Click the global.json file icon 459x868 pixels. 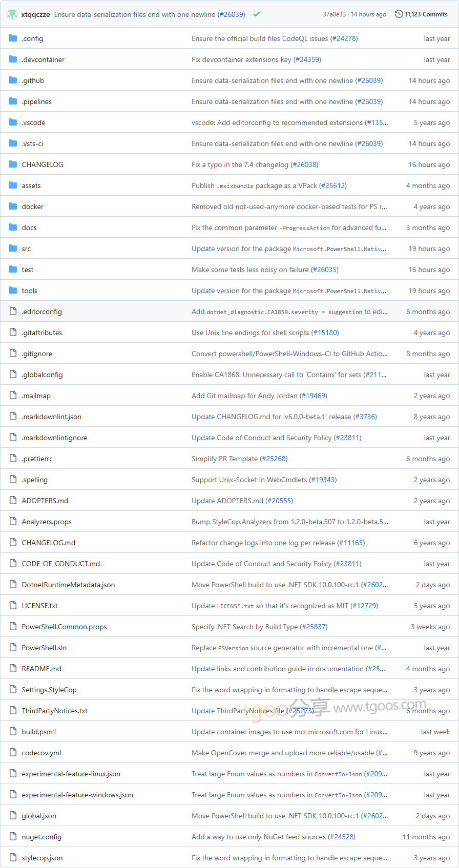[13, 816]
